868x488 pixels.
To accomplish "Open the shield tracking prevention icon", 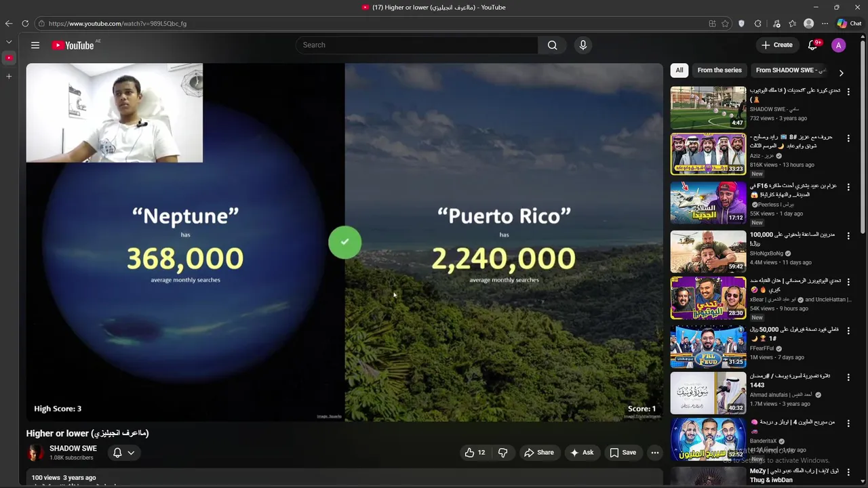I will 741,24.
